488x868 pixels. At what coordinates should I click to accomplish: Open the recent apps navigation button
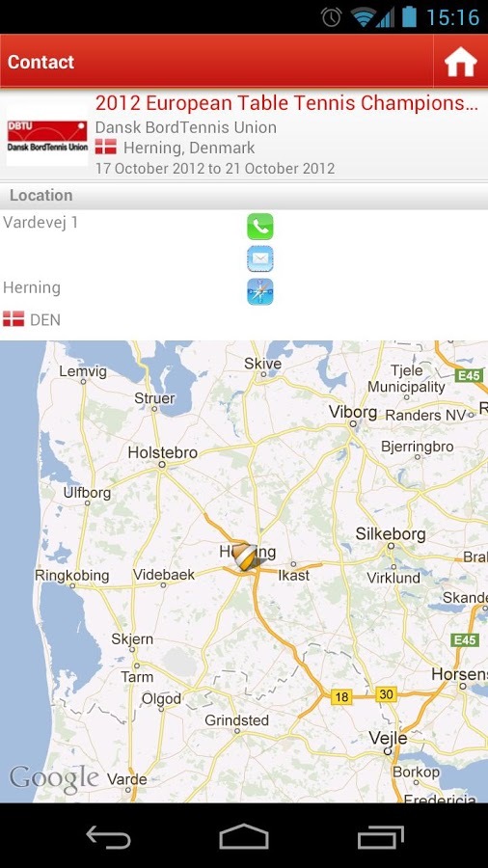[381, 837]
